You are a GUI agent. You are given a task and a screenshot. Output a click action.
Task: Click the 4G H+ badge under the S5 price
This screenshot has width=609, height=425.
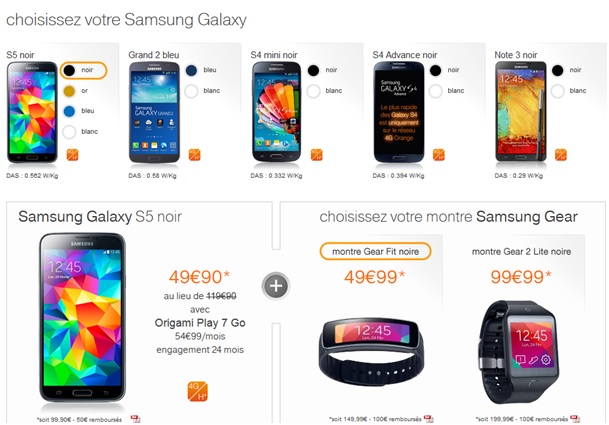tap(197, 391)
